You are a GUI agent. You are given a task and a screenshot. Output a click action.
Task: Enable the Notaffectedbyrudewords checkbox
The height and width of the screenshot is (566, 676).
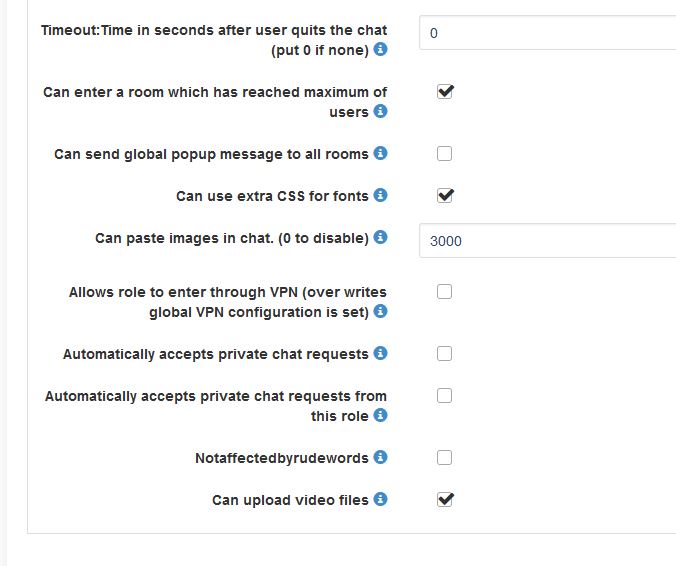(x=445, y=458)
